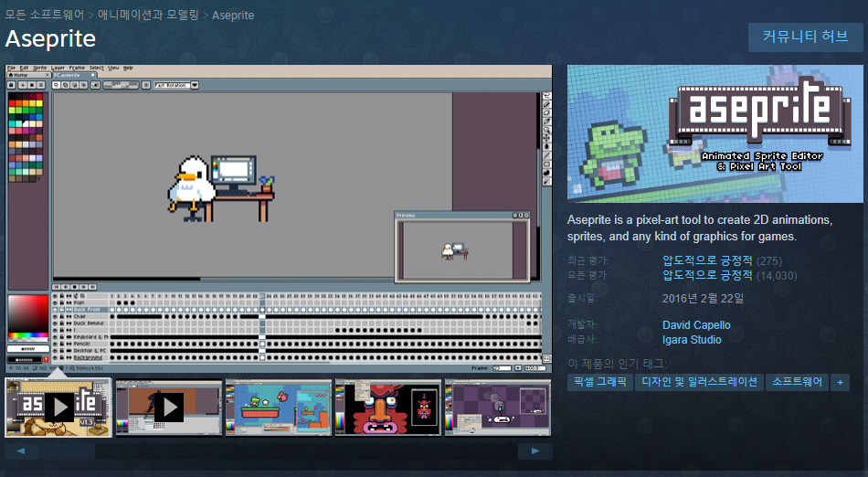Select the Contour tool in Aseprite toolbar

point(547,173)
